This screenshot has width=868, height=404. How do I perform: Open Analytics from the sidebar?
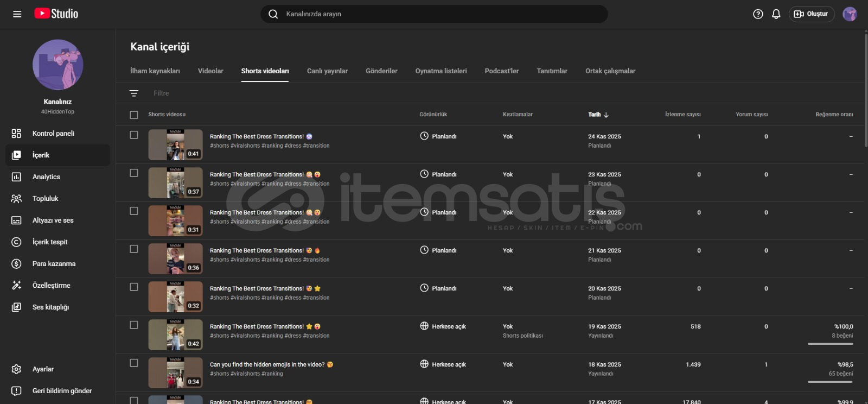click(x=46, y=177)
